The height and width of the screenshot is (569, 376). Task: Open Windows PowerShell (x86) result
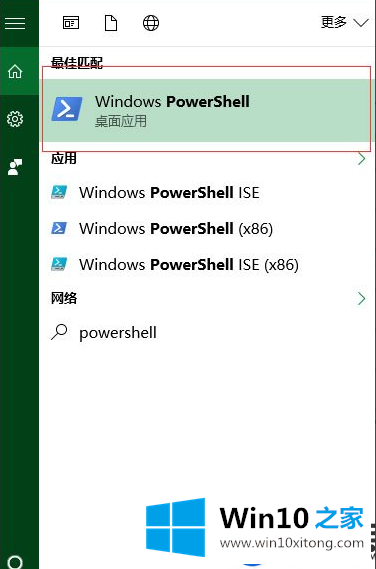tap(207, 229)
